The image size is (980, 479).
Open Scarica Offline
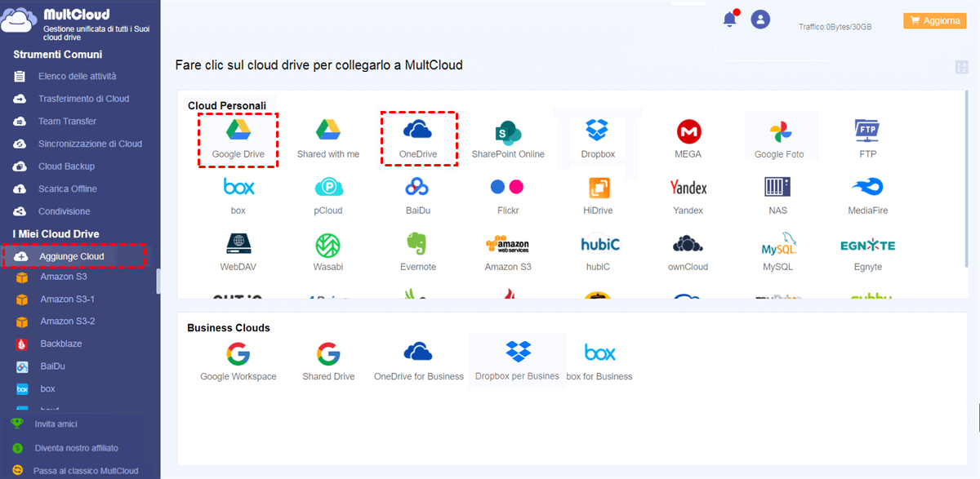point(67,188)
